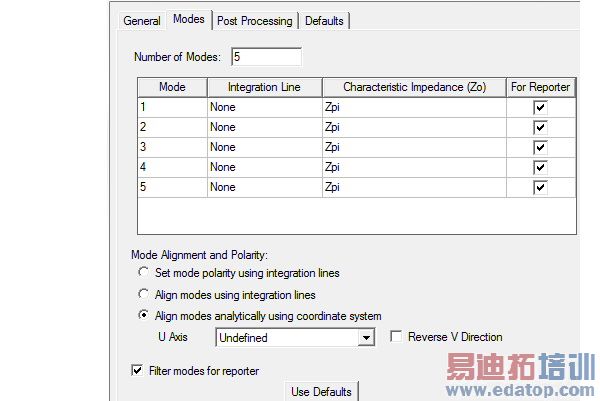Select 'Align modes using integration lines' option

143,295
